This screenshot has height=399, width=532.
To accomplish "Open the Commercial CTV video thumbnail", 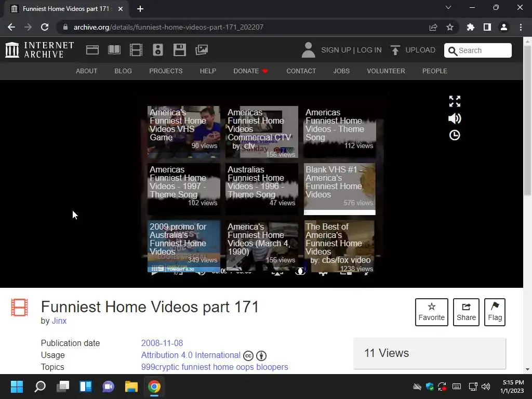I will pos(262,131).
